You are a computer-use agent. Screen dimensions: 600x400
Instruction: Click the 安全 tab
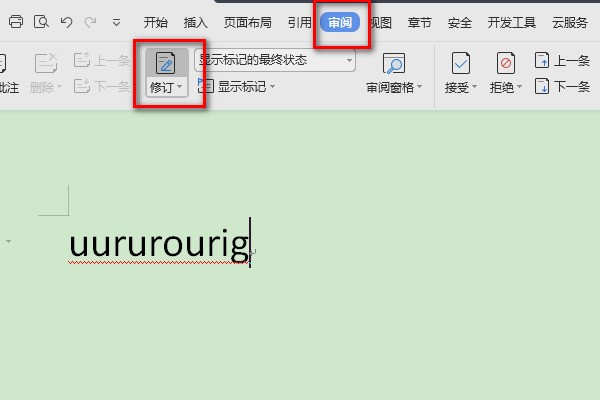tap(460, 22)
